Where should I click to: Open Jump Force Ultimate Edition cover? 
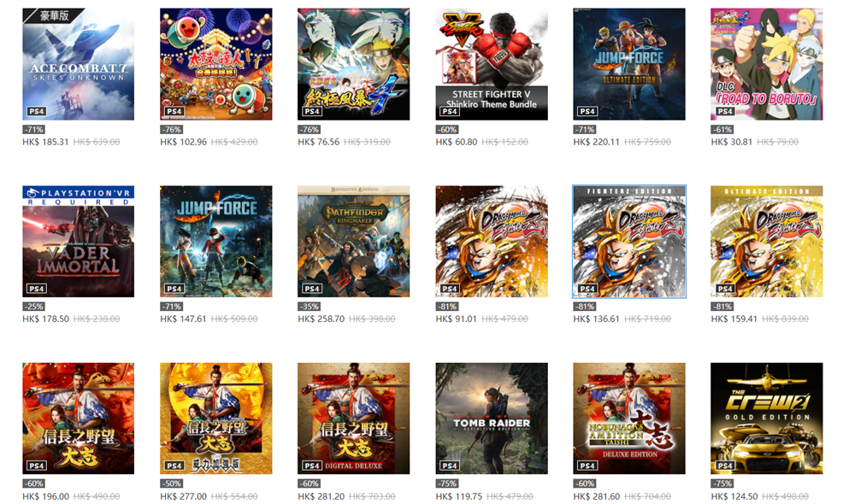coord(629,64)
